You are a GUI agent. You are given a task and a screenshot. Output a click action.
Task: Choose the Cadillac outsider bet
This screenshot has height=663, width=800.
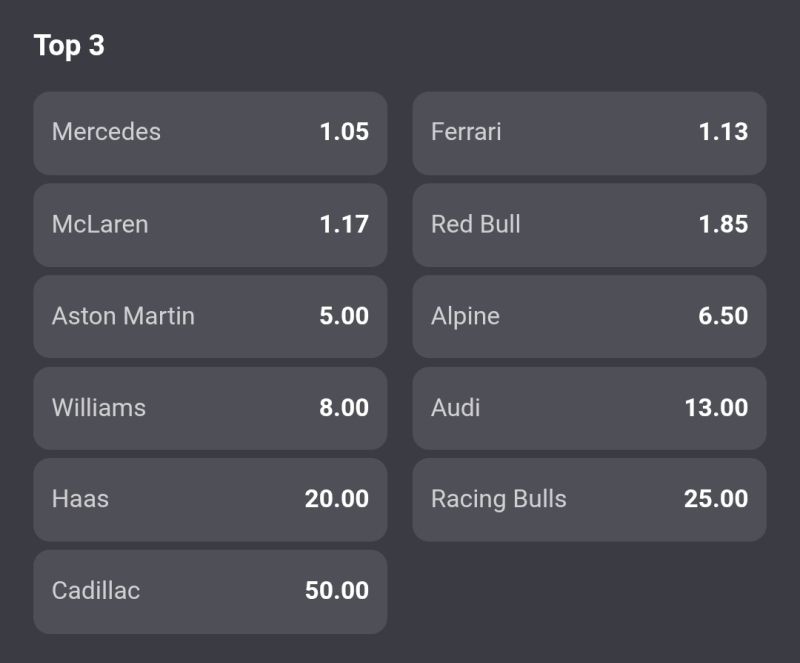(x=210, y=591)
